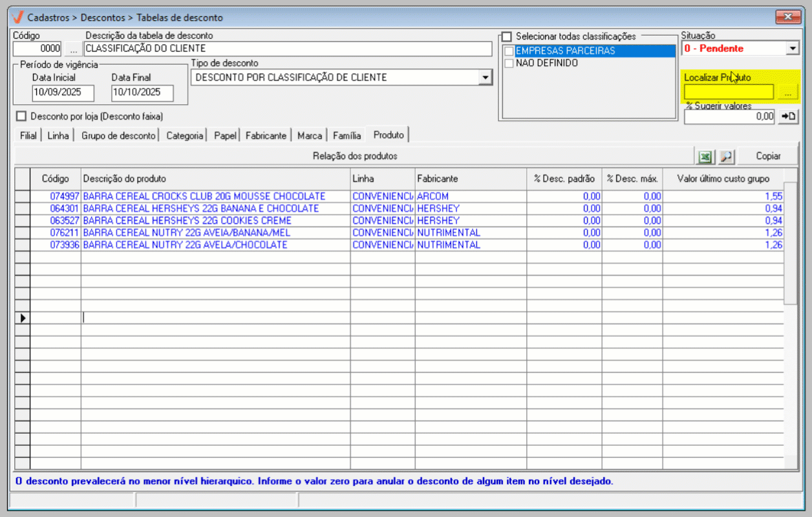Click the magnifier search icon
The image size is (812, 517).
click(x=726, y=156)
